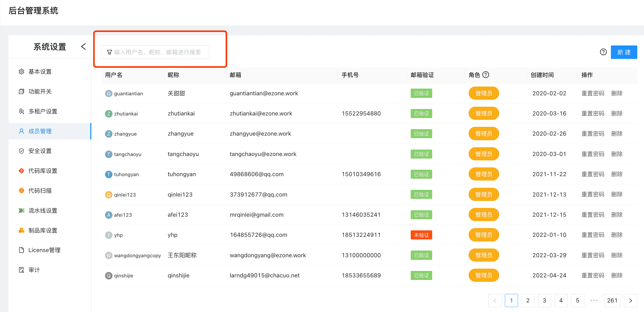644x312 pixels.
Task: Click the help question mark beside 新建
Action: (603, 52)
